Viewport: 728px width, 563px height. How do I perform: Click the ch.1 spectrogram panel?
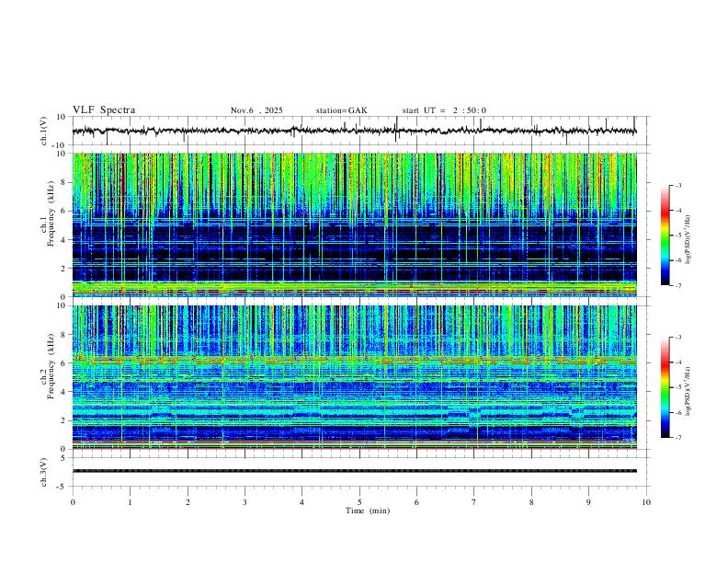coord(354,224)
